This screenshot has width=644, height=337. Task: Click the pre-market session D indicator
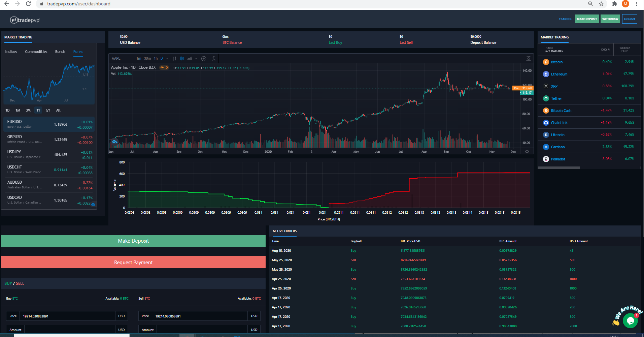pyautogui.click(x=164, y=68)
